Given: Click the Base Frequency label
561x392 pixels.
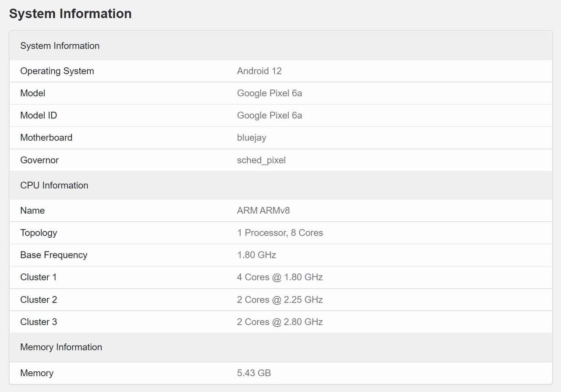Looking at the screenshot, I should 53,255.
